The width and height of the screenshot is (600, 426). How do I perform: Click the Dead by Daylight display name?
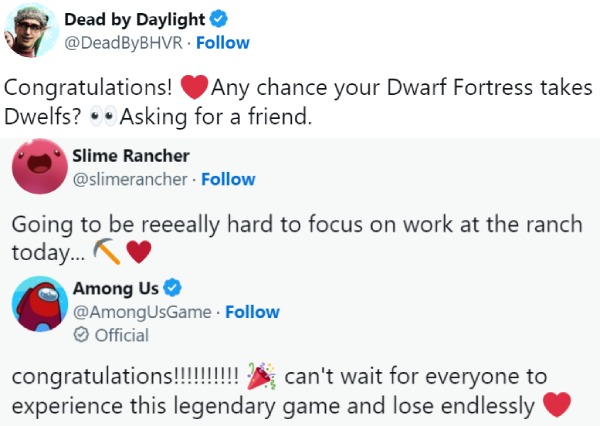point(134,19)
